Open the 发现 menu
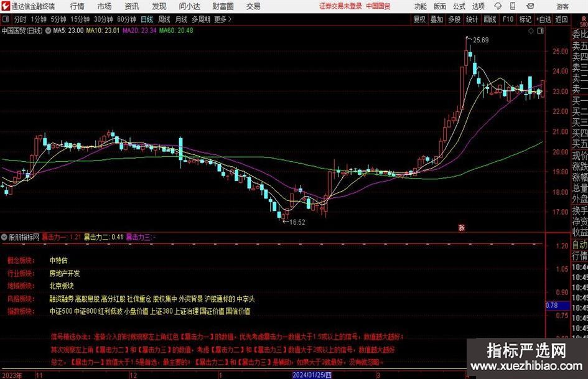The image size is (588, 379). (159, 6)
